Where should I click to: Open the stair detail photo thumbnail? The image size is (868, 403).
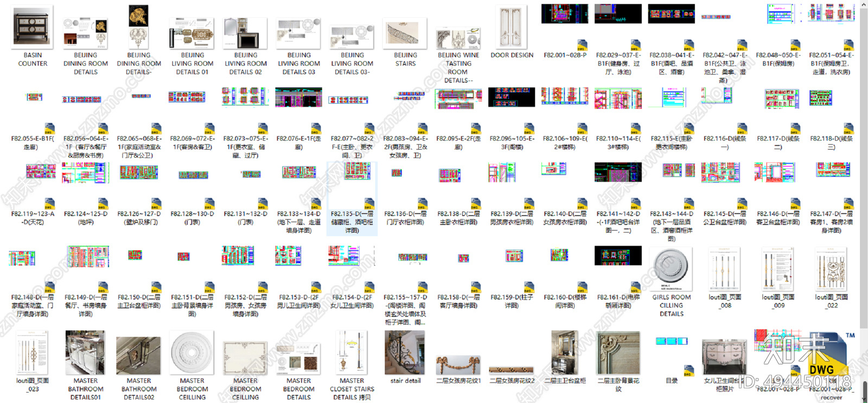click(405, 353)
